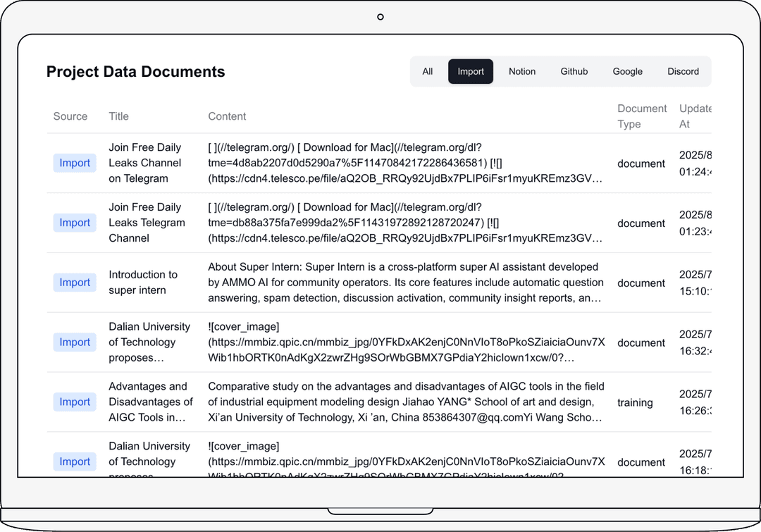Open 'Advantages and Disadvantages of AIGC Tools' title

tap(150, 402)
